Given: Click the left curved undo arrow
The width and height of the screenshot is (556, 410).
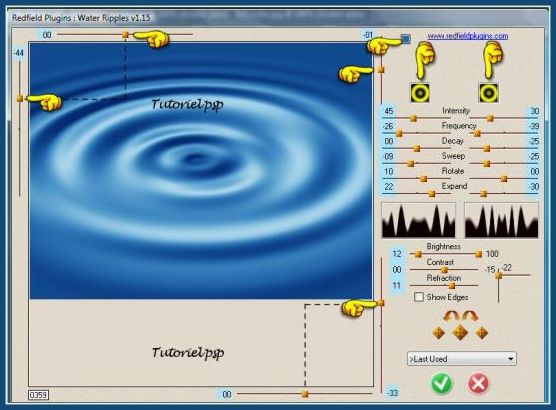Looking at the screenshot, I should click(x=451, y=316).
